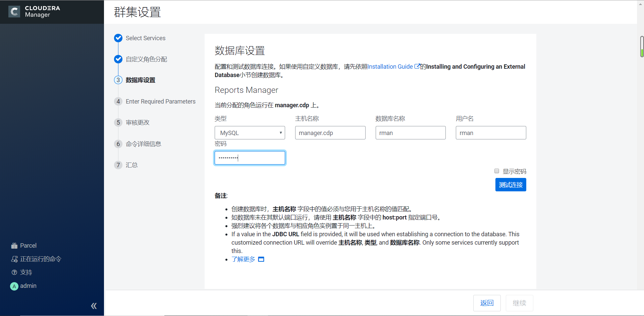
Task: Click the 返回 button
Action: click(487, 303)
